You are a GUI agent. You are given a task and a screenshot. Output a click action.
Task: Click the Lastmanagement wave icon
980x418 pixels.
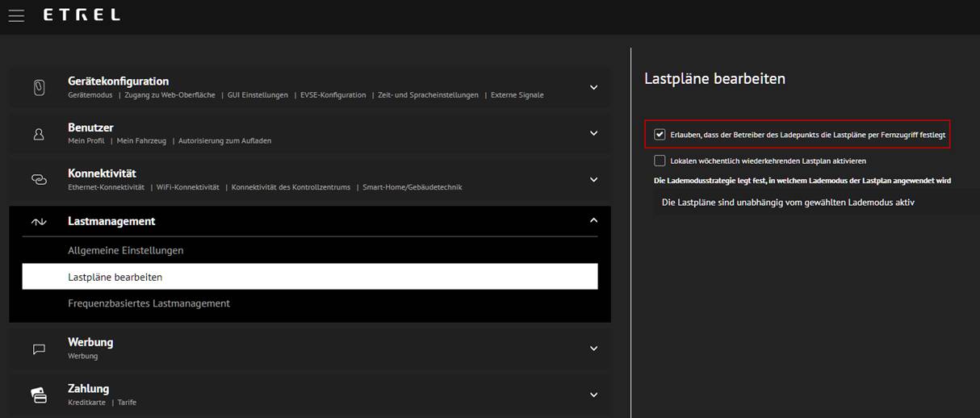[39, 221]
